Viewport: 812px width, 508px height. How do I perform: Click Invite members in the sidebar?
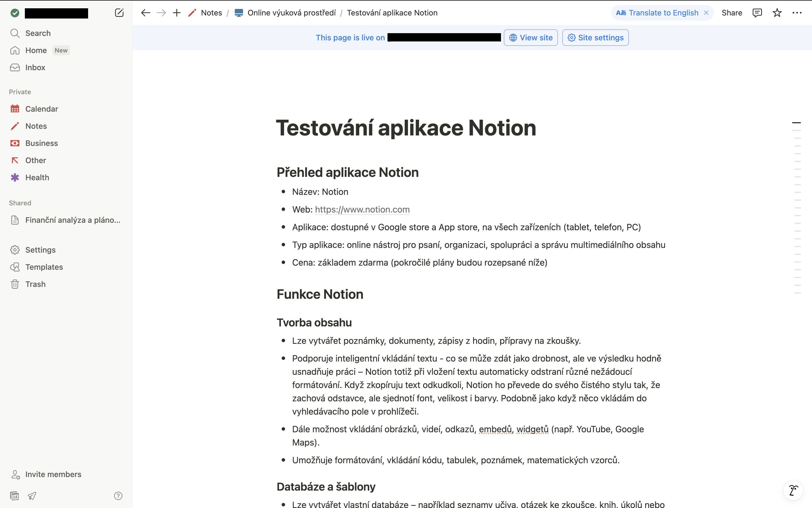point(53,474)
